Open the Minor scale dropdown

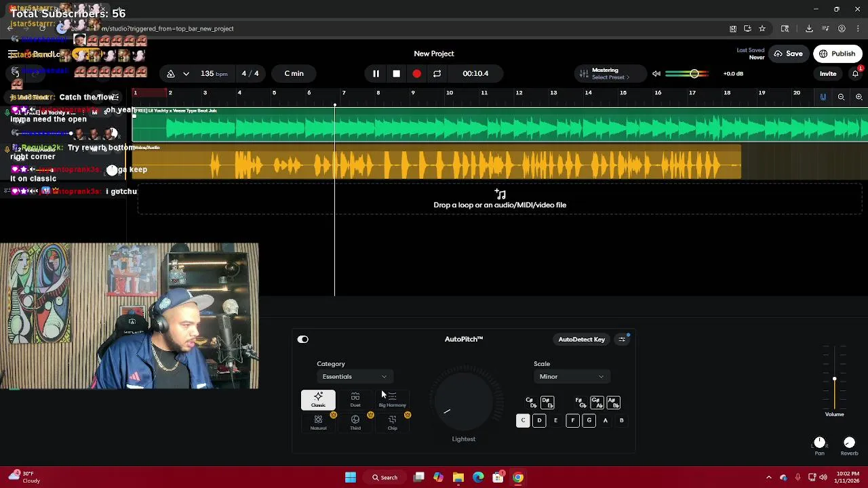(x=571, y=377)
